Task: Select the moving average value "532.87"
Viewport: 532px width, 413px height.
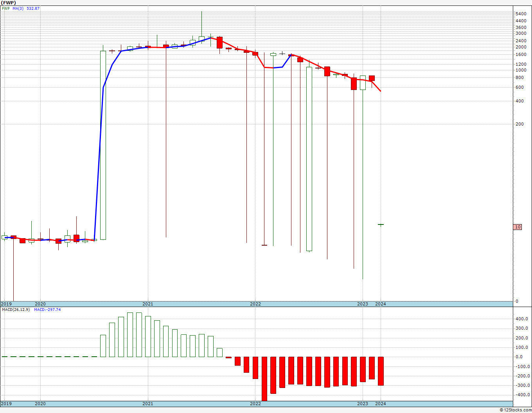Action: click(x=33, y=8)
